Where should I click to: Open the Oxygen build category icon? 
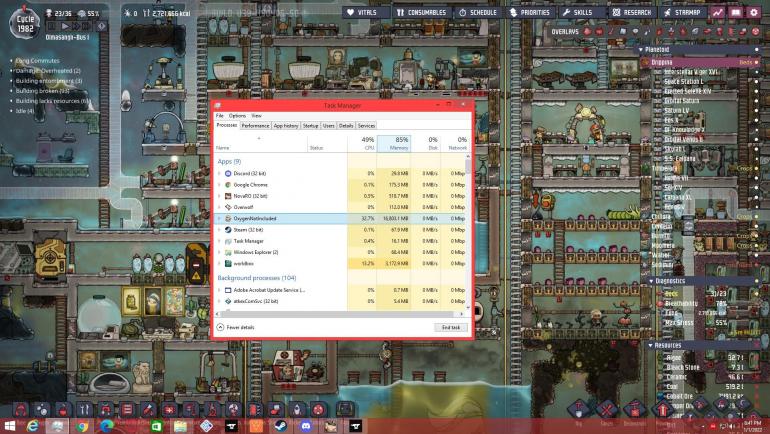click(42, 409)
